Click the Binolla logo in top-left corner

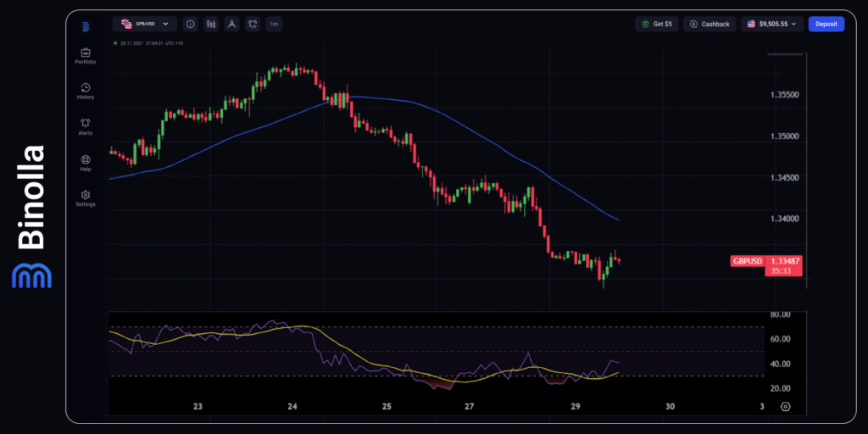85,26
